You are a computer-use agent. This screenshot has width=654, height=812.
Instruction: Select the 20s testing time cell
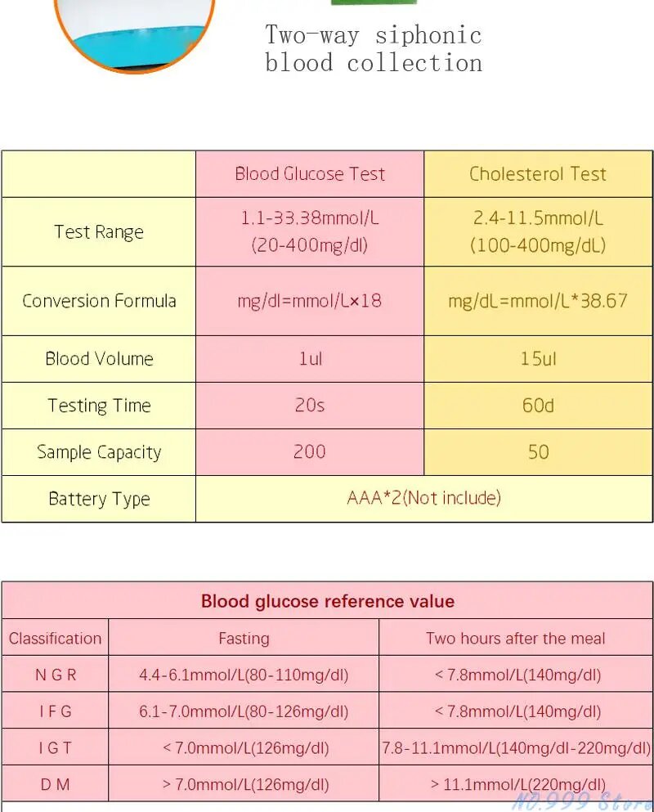point(310,406)
